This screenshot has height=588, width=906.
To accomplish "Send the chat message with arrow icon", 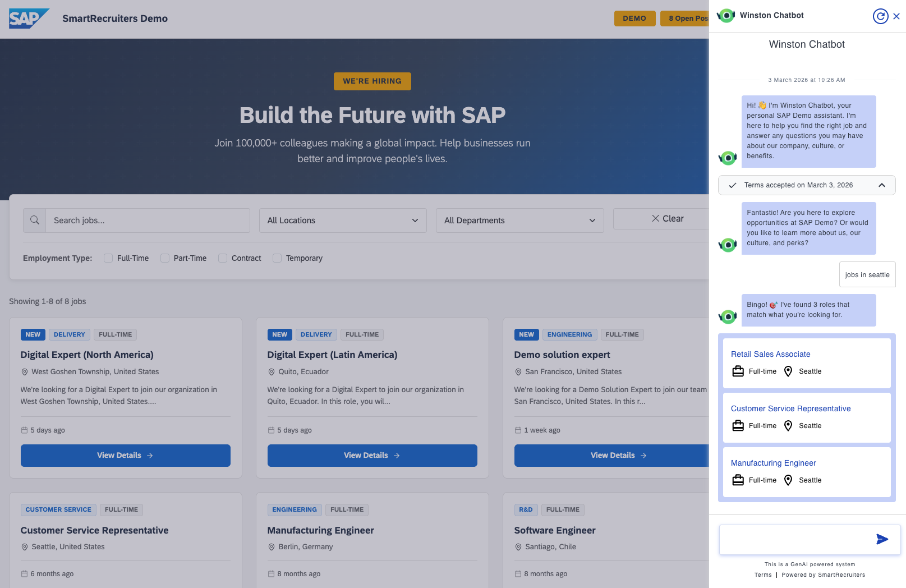I will click(882, 539).
